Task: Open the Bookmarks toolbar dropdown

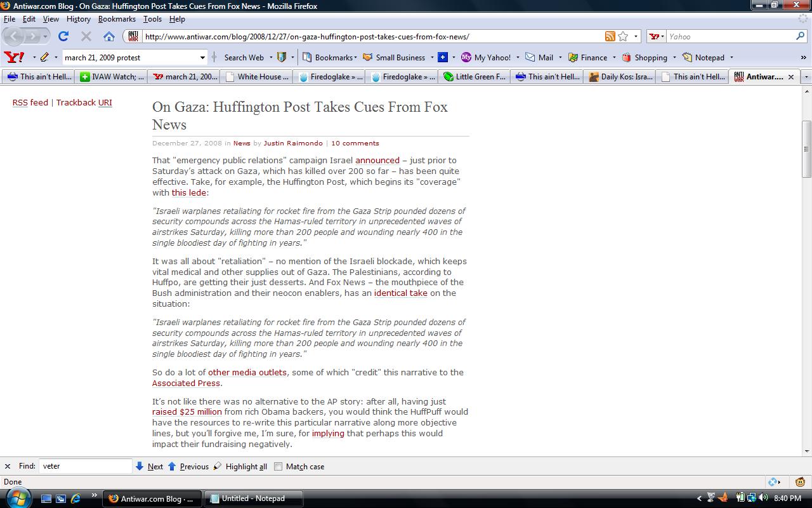Action: point(330,57)
